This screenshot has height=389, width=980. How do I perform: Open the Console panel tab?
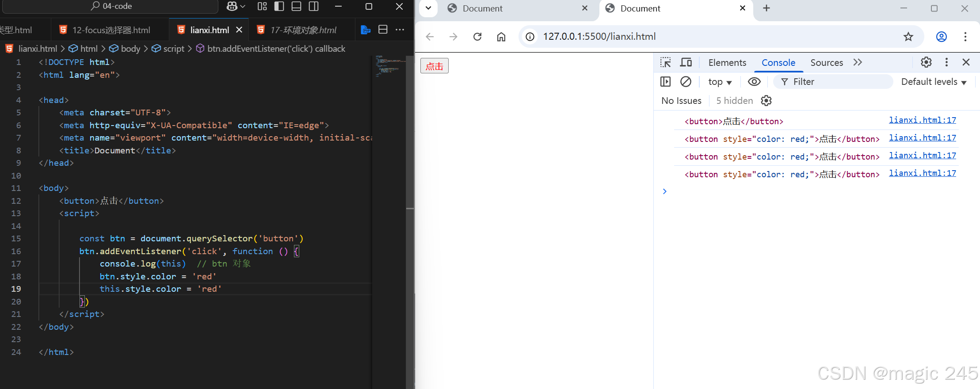[778, 63]
